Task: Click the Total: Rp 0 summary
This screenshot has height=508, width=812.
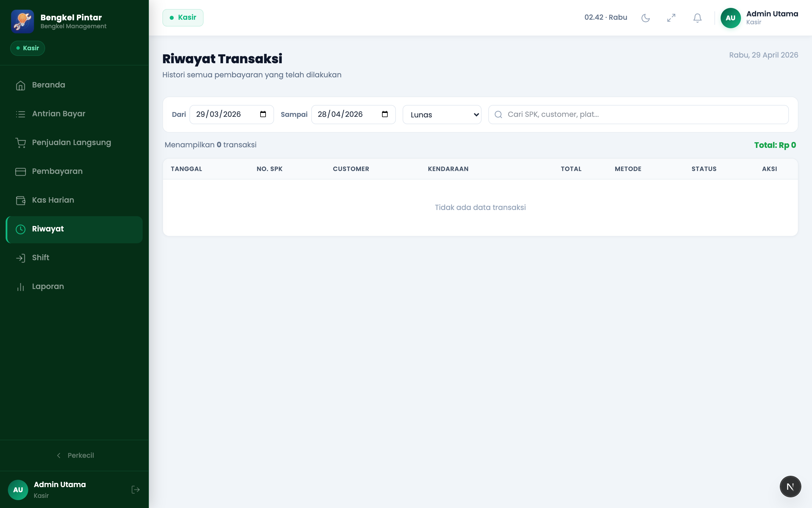Action: (775, 145)
